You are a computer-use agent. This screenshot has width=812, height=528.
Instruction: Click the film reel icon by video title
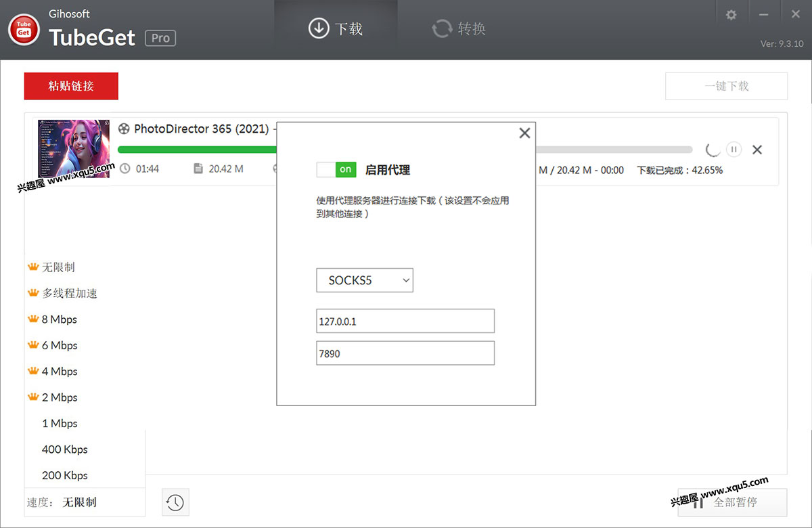[124, 129]
